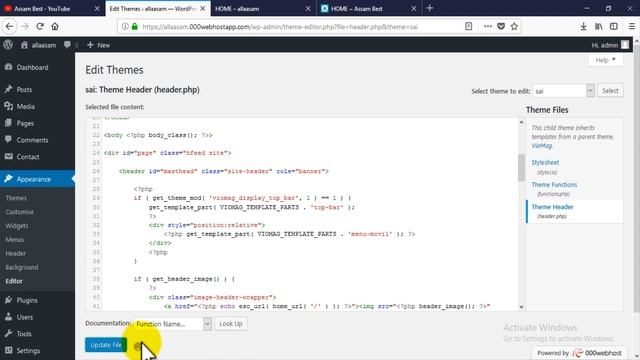Screen dimensions: 640x360
Task: Open the Theme Functions file link
Action: [x=554, y=184]
